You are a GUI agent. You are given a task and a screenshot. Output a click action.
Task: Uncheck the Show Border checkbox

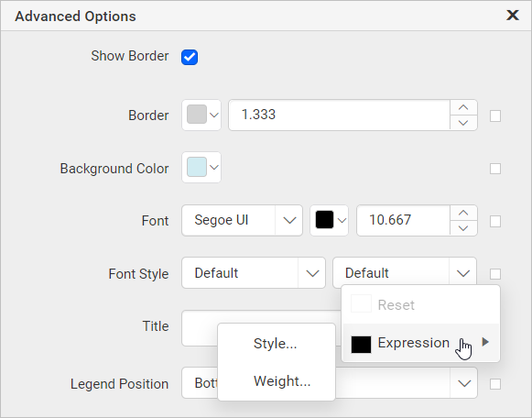[190, 57]
